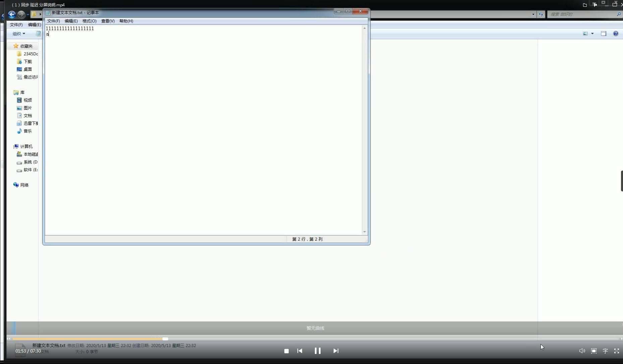The width and height of the screenshot is (623, 364).
Task: Open Explorer help question mark icon
Action: tap(616, 34)
